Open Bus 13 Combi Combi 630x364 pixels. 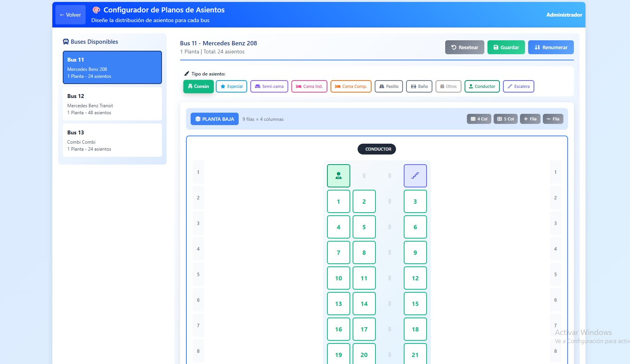pyautogui.click(x=112, y=140)
